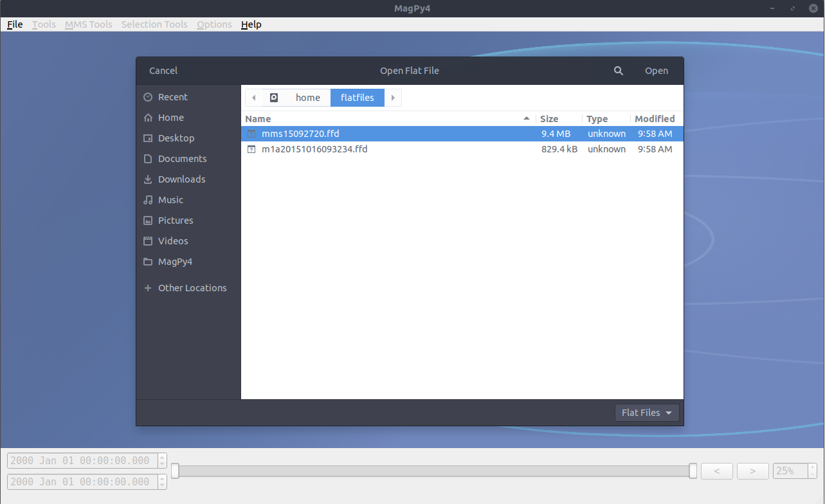The image size is (825, 504).
Task: Open the Help menu
Action: tap(251, 24)
